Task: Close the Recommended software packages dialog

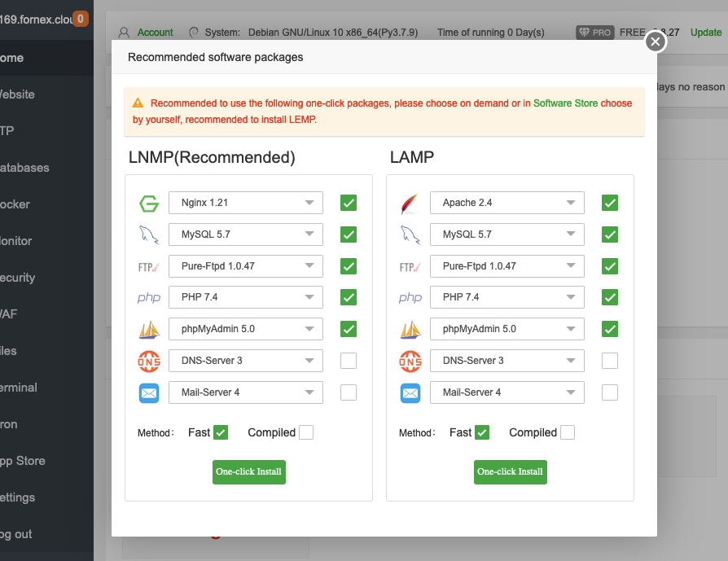Action: pyautogui.click(x=656, y=42)
